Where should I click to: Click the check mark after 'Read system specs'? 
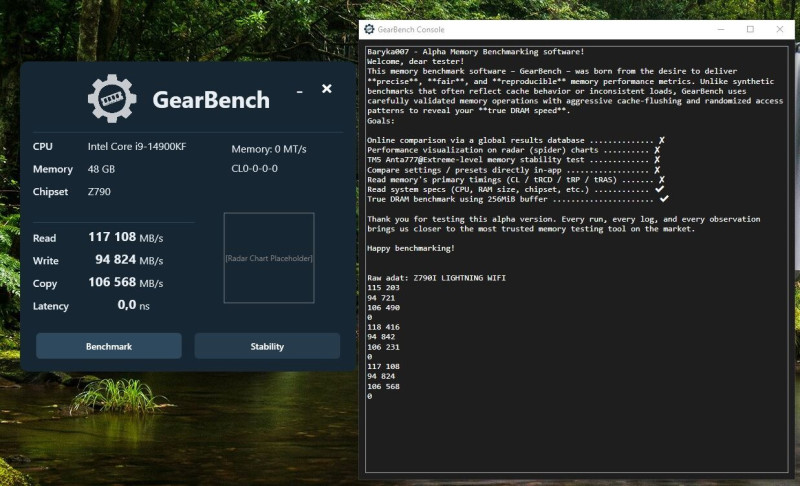[660, 189]
